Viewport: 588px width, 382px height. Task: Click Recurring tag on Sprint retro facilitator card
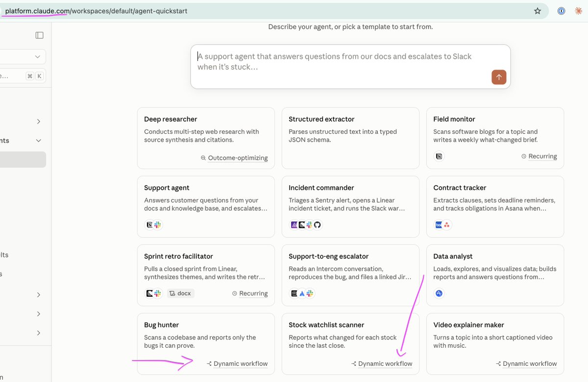(x=250, y=294)
